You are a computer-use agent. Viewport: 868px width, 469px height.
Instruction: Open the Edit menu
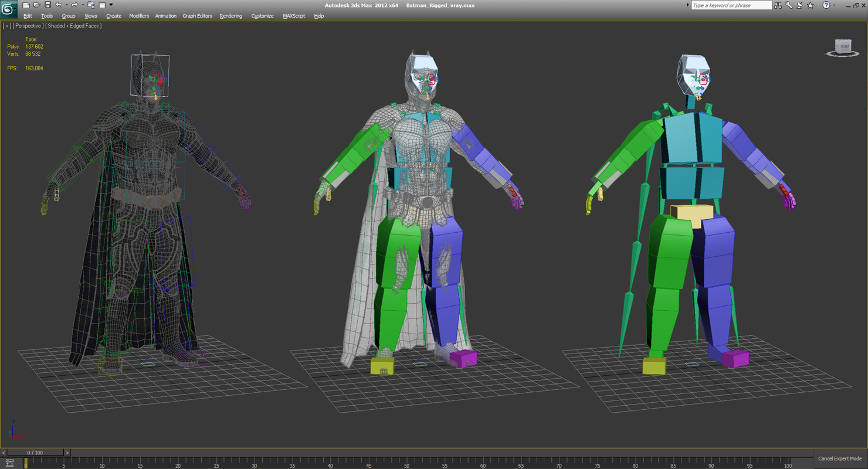click(x=28, y=16)
